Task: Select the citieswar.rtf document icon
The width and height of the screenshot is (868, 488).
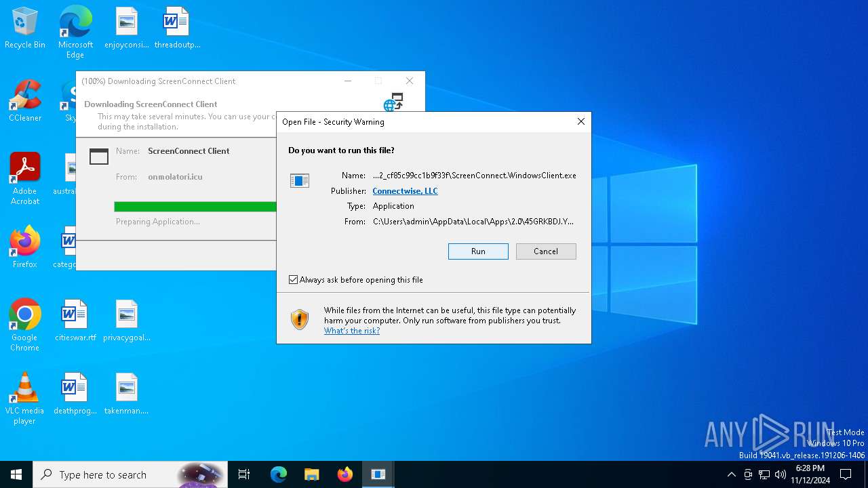Action: pos(75,321)
